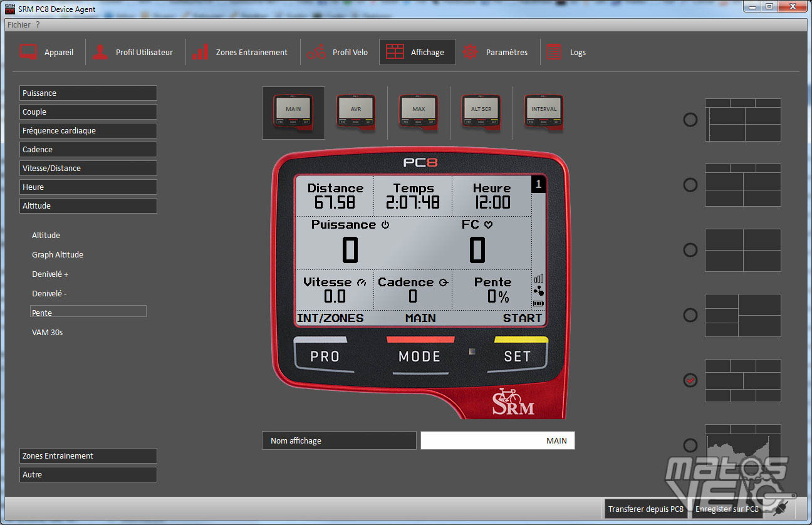Select VAM 30s field
The width and height of the screenshot is (812, 525).
[48, 333]
